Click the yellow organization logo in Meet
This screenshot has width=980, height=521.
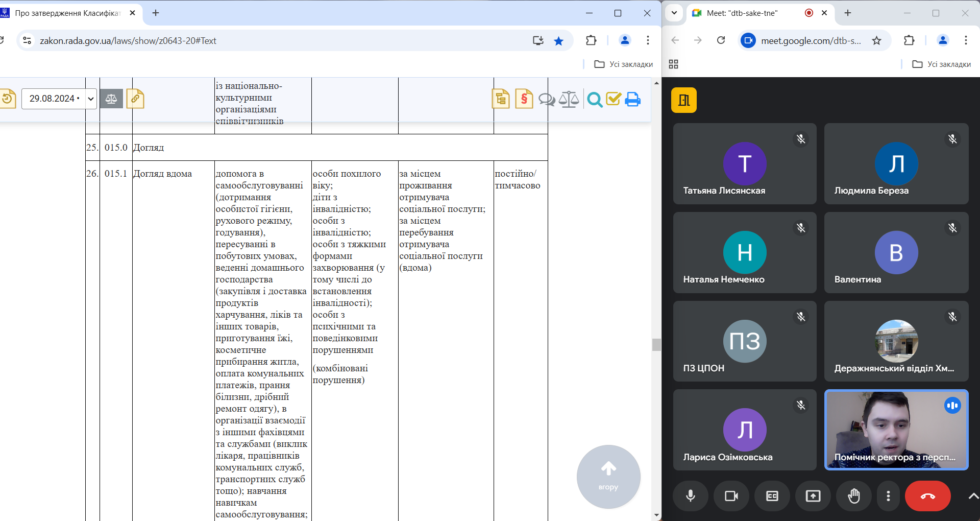click(684, 100)
